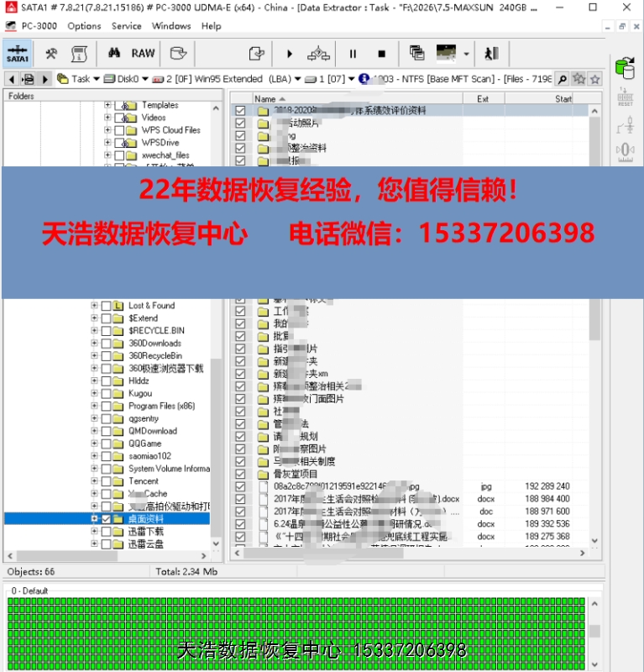The image size is (644, 672).
Task: Select the QQGame folder
Action: click(144, 444)
